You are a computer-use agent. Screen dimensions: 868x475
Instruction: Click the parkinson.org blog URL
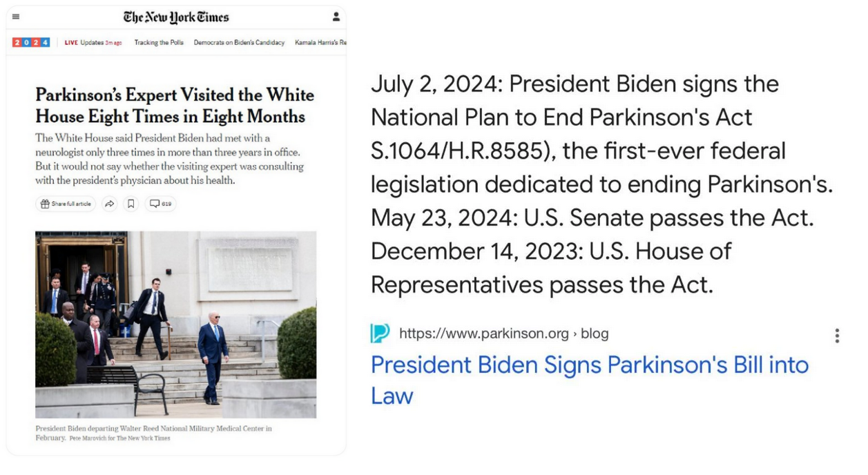(504, 333)
